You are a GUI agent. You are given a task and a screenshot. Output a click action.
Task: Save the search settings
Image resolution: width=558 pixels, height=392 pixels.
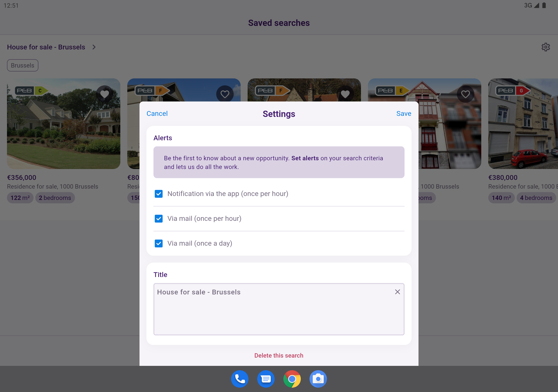point(403,113)
